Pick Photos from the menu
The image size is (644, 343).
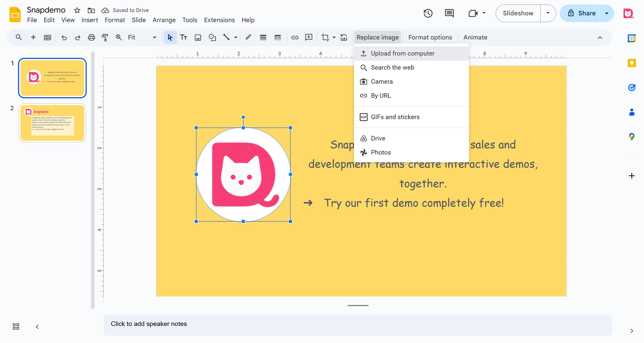[411, 152]
